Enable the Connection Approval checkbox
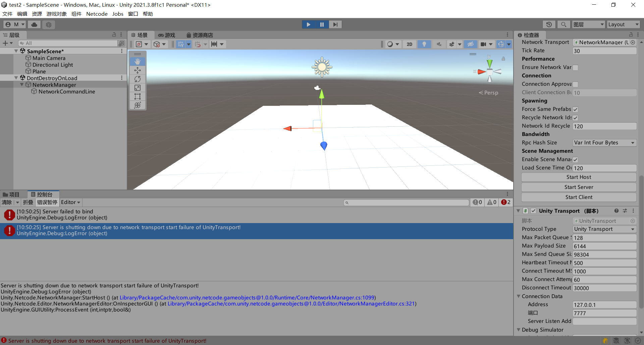 tap(576, 84)
